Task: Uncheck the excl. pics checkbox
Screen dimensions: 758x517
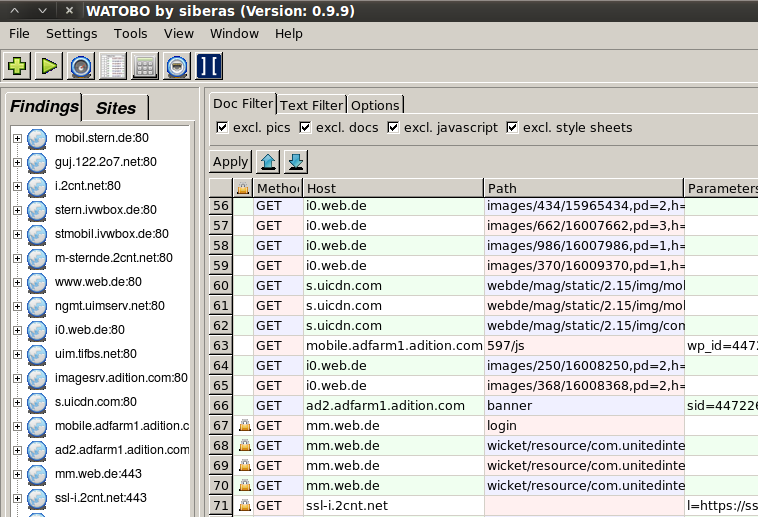Action: [x=223, y=128]
